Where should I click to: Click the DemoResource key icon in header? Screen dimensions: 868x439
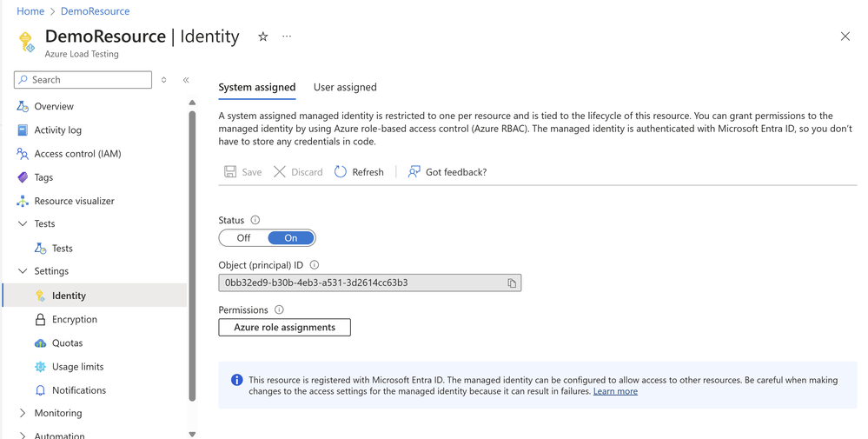pos(27,42)
